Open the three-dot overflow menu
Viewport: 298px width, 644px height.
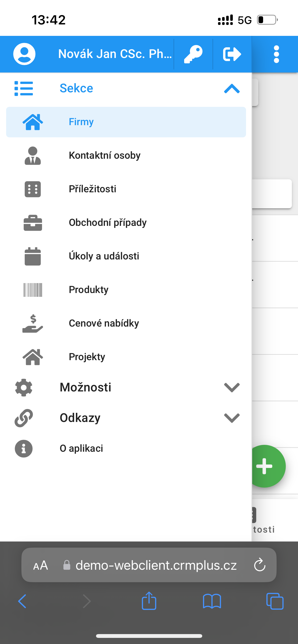point(276,54)
